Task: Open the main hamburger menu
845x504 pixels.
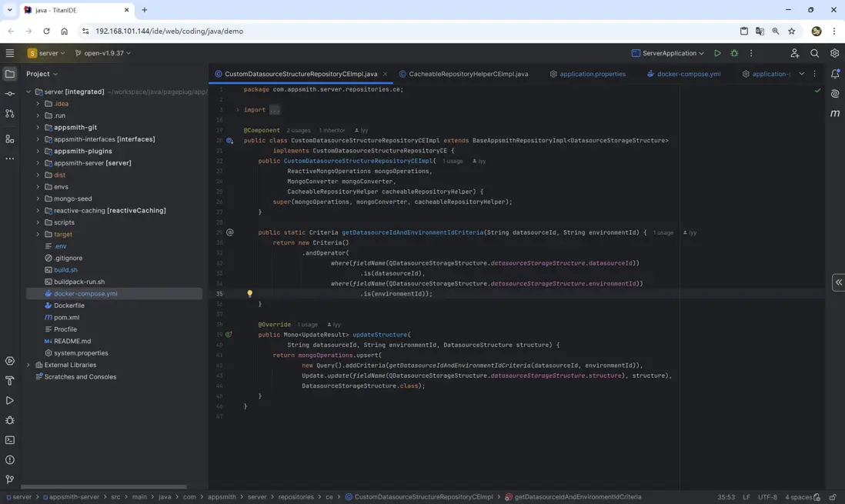Action: click(x=10, y=53)
